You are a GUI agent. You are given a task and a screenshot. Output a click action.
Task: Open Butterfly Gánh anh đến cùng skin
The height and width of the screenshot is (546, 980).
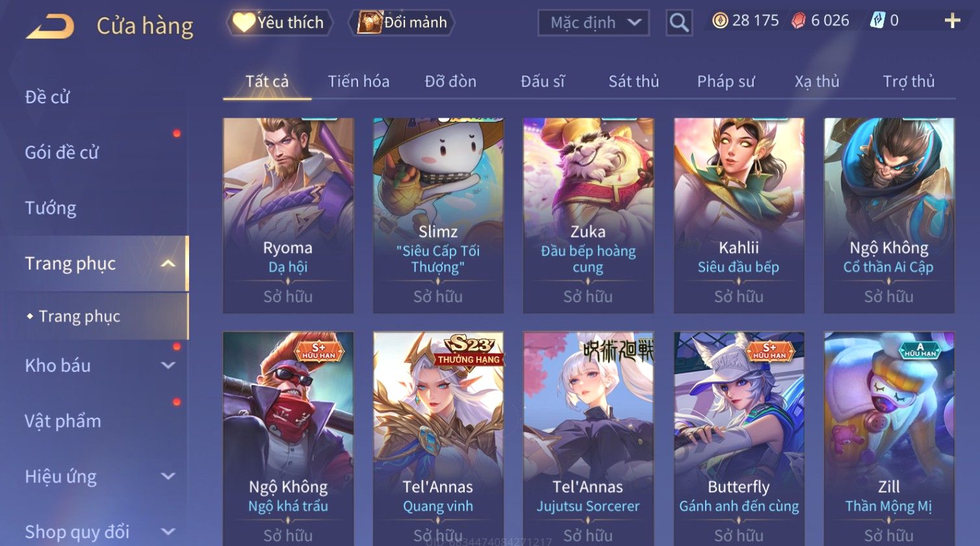pyautogui.click(x=739, y=439)
